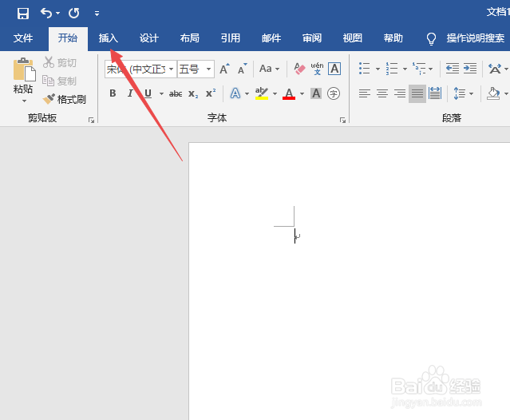
Task: Toggle underline formatting
Action: click(x=148, y=93)
